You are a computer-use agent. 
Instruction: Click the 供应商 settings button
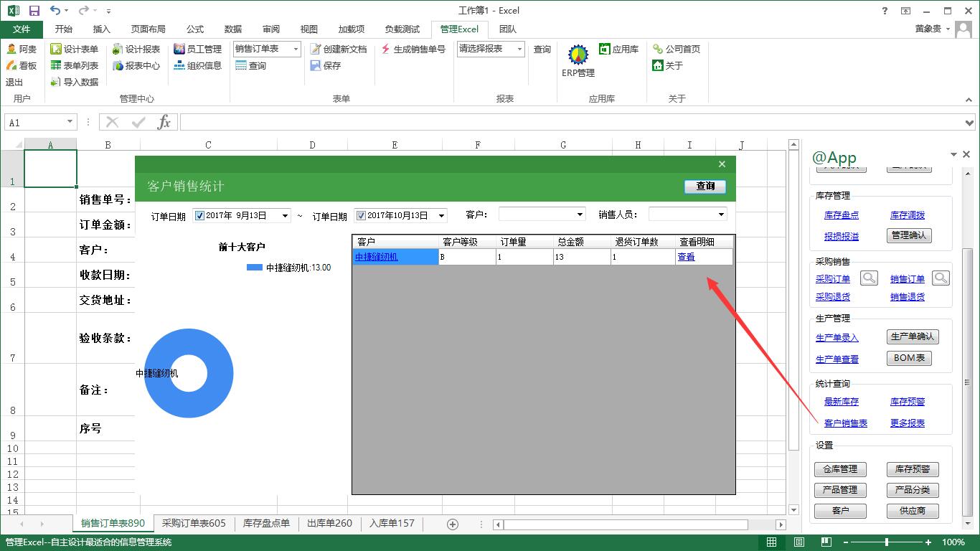click(913, 511)
